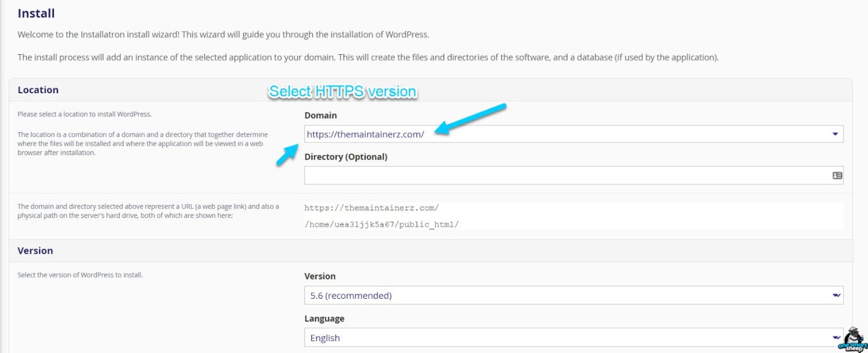This screenshot has width=868, height=353.
Task: Click the directory browse icon
Action: [837, 176]
